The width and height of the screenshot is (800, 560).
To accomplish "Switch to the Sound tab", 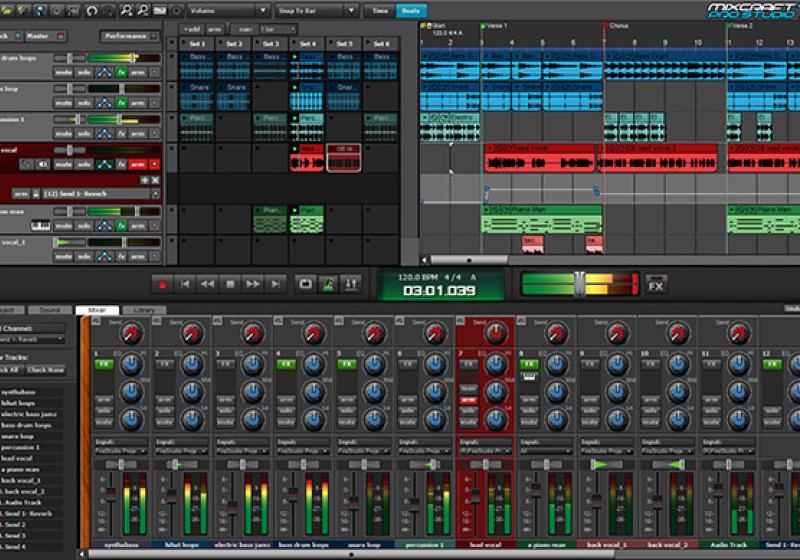I will 49,310.
